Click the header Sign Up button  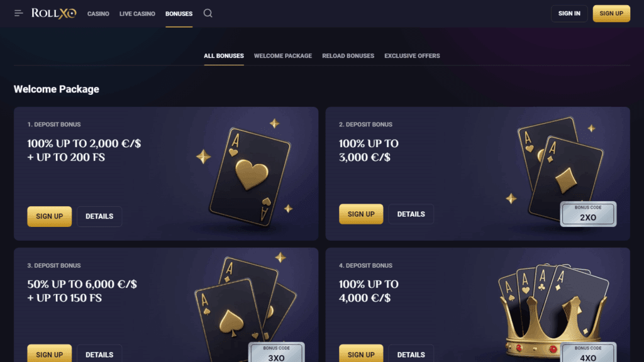coord(611,14)
